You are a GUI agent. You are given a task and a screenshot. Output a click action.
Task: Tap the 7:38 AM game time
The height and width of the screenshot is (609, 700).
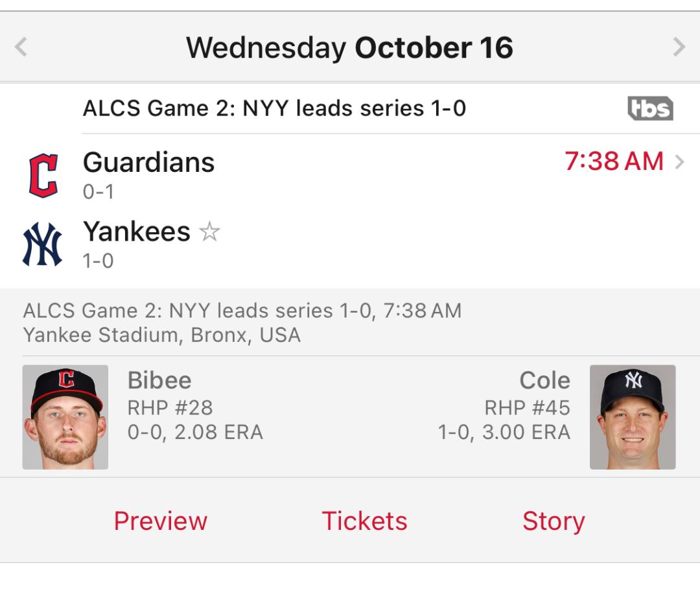point(614,161)
